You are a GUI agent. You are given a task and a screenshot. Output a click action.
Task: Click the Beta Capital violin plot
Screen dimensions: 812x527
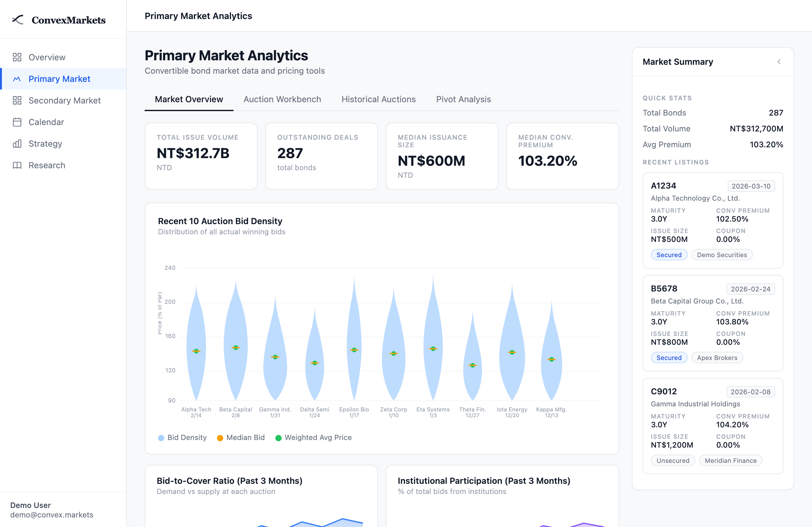point(235,340)
